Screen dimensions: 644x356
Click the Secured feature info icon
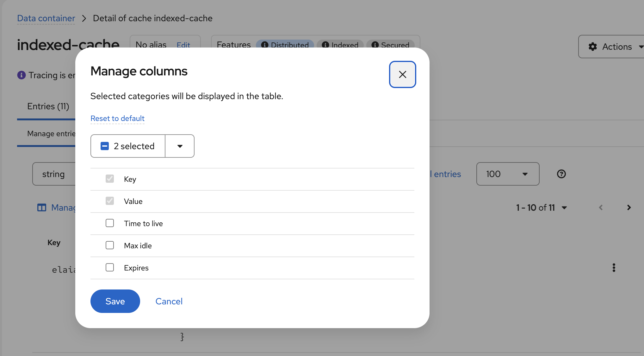pyautogui.click(x=375, y=45)
